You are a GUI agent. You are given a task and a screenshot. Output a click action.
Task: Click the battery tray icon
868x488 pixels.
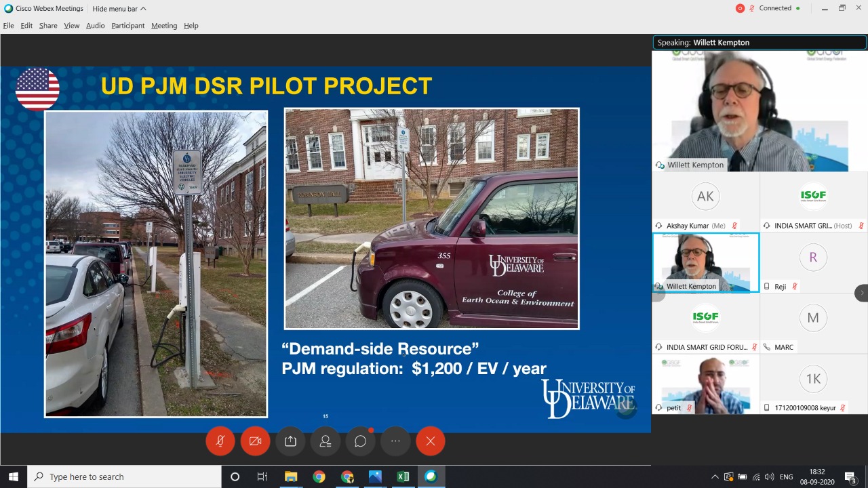(743, 477)
